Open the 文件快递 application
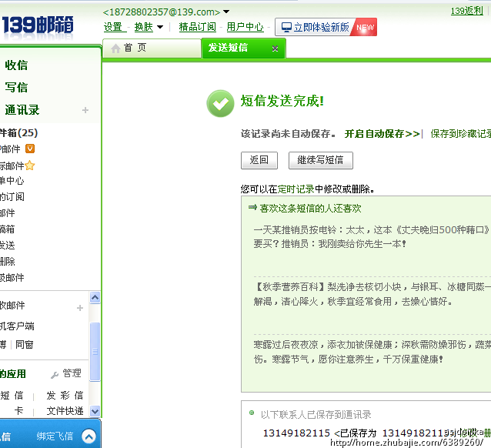Image resolution: width=491 pixels, height=448 pixels. tap(65, 411)
